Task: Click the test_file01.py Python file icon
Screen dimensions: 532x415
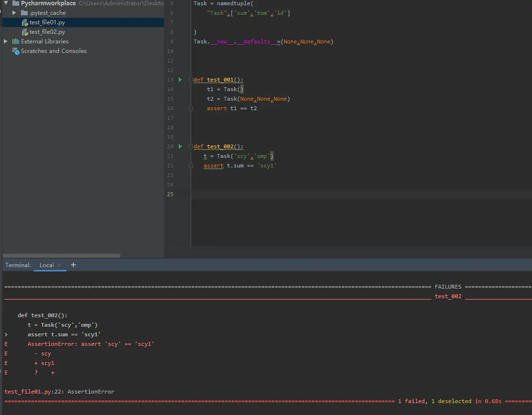Action: pyautogui.click(x=25, y=22)
